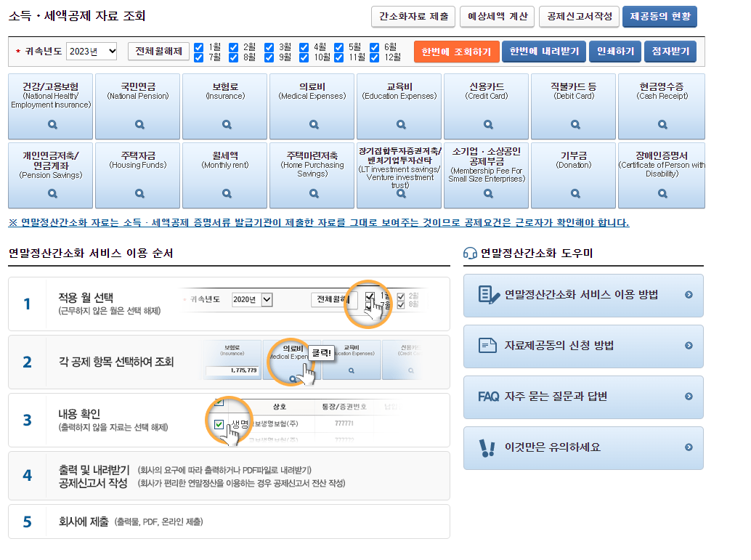This screenshot has width=751, height=560.
Task: Toggle the 2월 checkbox
Action: [x=234, y=47]
